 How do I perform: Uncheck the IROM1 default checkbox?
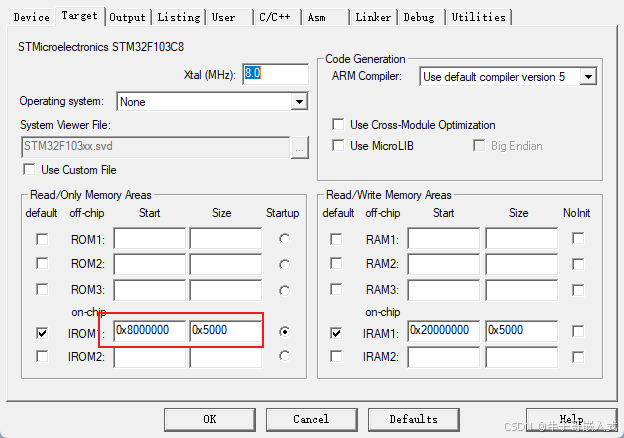click(42, 333)
